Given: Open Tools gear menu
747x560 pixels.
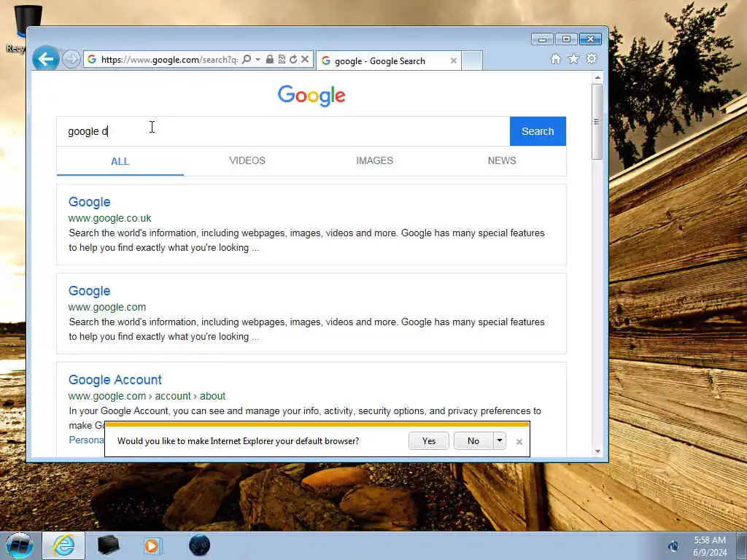Looking at the screenshot, I should (591, 58).
